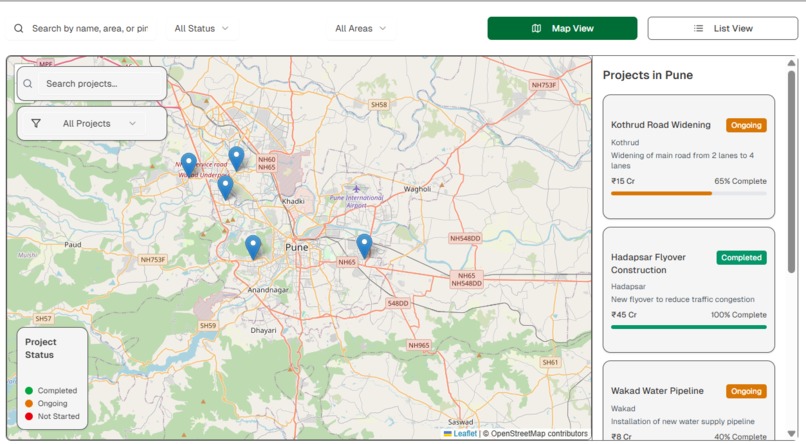Click the map icon in Map View button

[x=536, y=28]
